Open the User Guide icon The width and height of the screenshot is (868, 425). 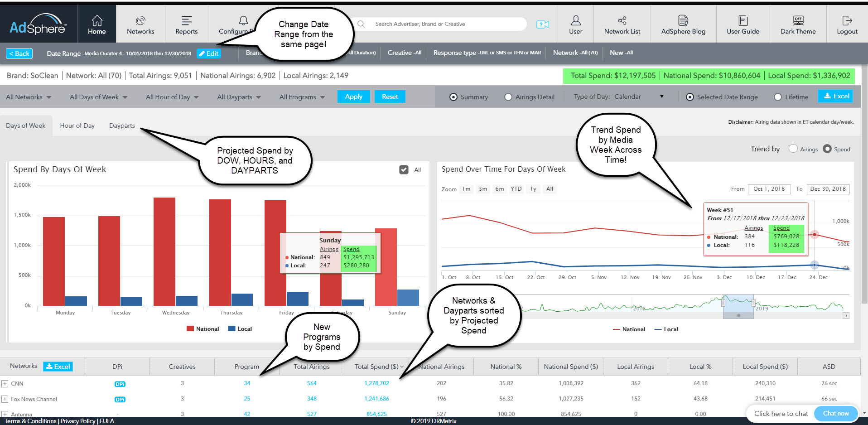coord(743,21)
